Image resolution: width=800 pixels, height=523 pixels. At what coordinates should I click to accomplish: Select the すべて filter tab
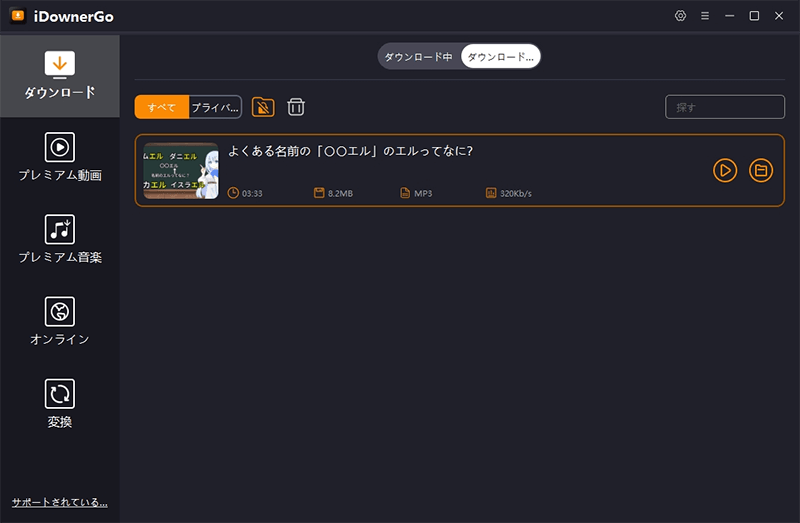pyautogui.click(x=162, y=107)
